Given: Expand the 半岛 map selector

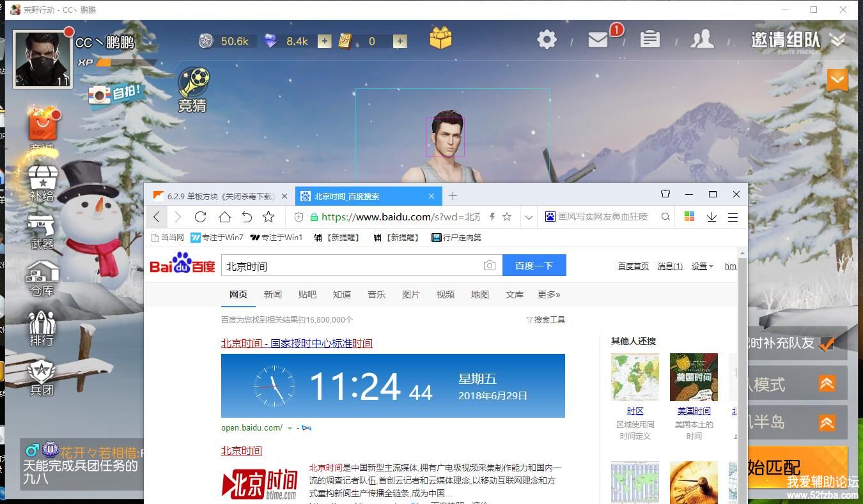Looking at the screenshot, I should 827,422.
